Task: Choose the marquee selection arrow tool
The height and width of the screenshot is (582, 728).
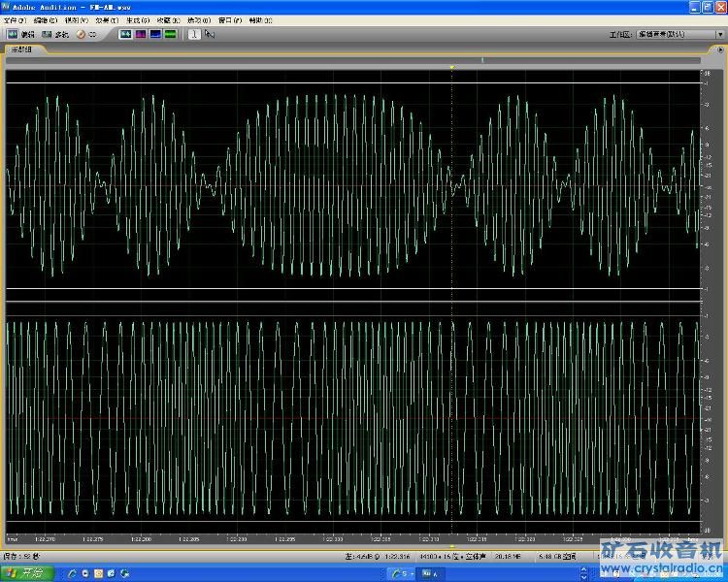Action: click(209, 34)
